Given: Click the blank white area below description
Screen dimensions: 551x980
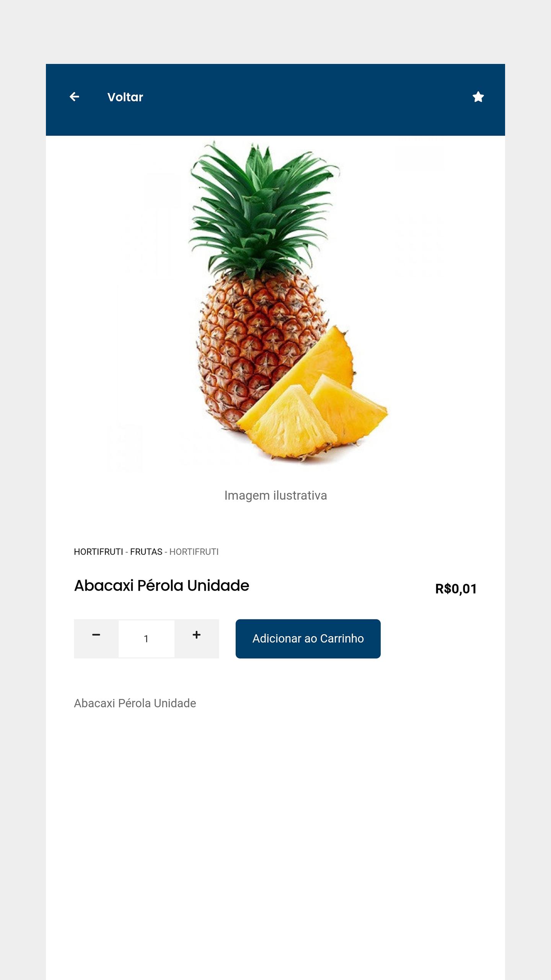Looking at the screenshot, I should (x=275, y=842).
